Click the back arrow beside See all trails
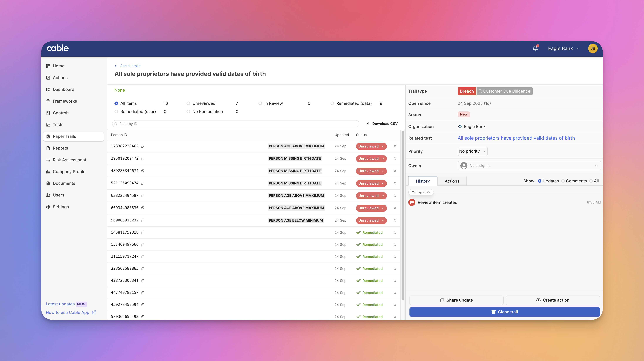This screenshot has width=644, height=361. click(x=116, y=66)
